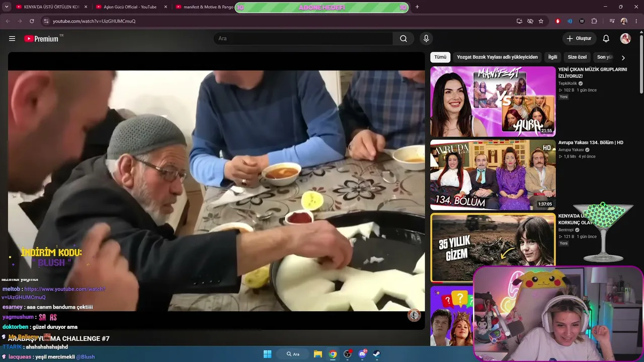Open the Chrome three-dot menu

pos(636,21)
